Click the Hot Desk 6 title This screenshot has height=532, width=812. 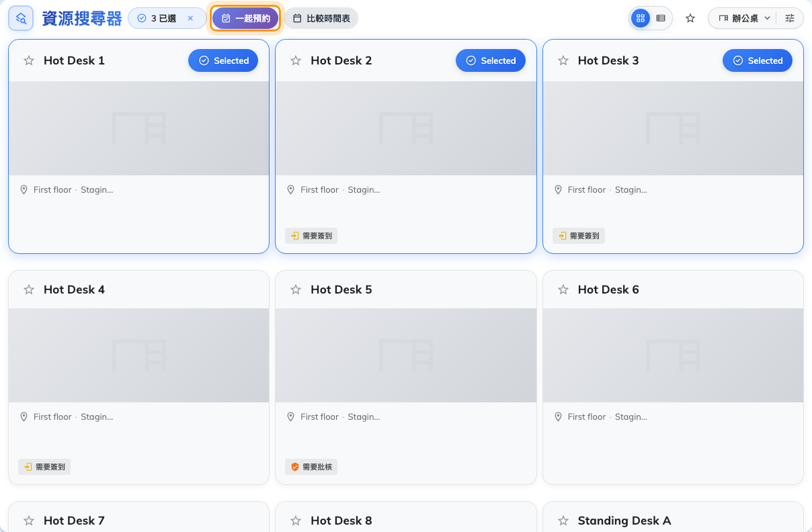[x=608, y=290]
